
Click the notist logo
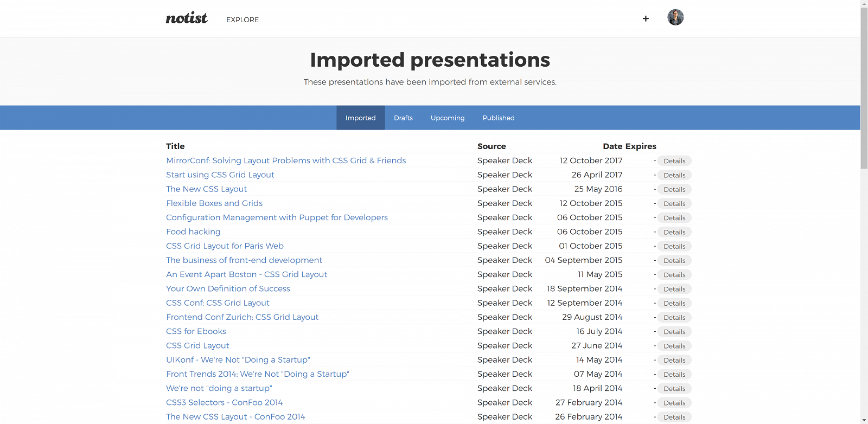(187, 18)
